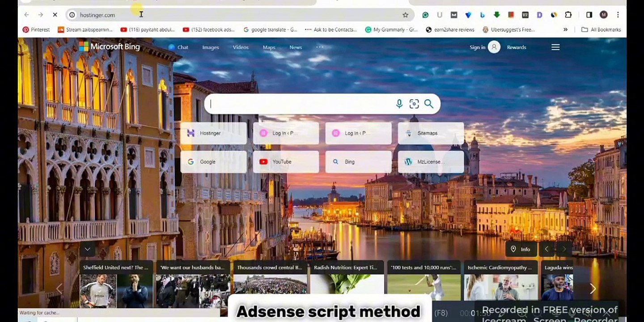Open the Bing extension icon in toolbar
Screen dimensions: 644x322
[483, 15]
